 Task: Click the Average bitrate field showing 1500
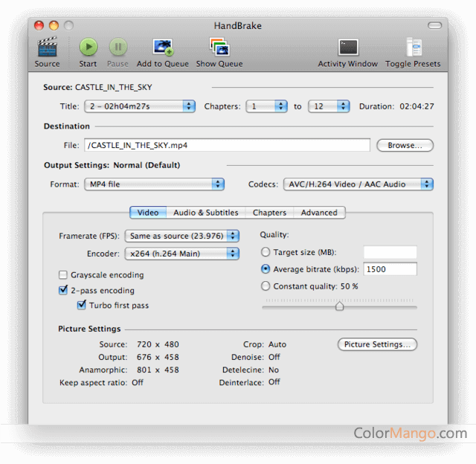click(x=390, y=269)
